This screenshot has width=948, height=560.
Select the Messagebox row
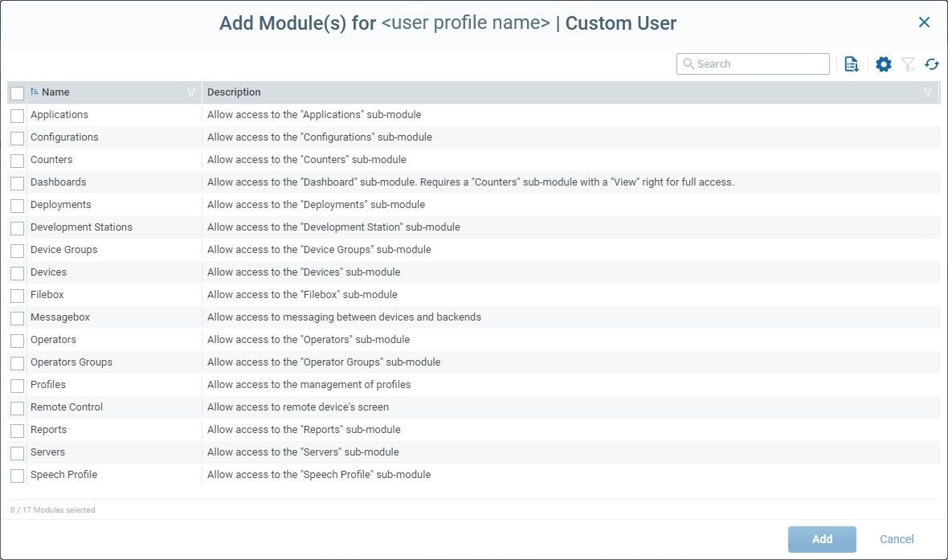(x=59, y=317)
